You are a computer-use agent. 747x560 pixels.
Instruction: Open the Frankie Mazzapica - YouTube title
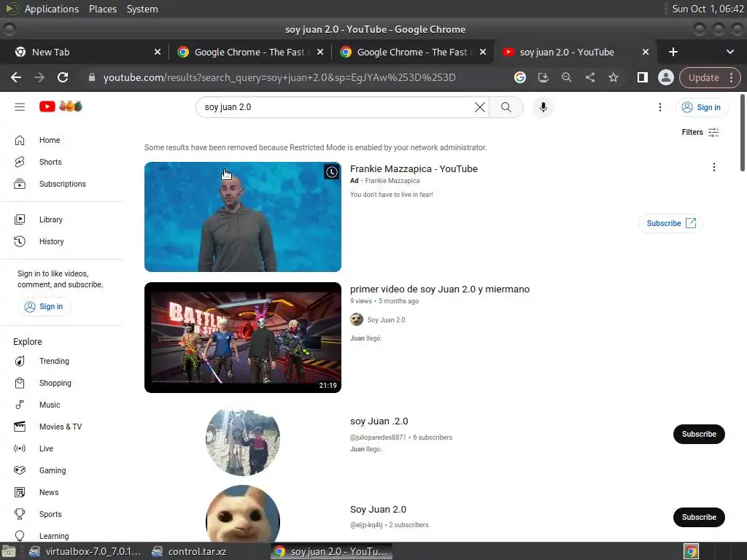pyautogui.click(x=414, y=168)
